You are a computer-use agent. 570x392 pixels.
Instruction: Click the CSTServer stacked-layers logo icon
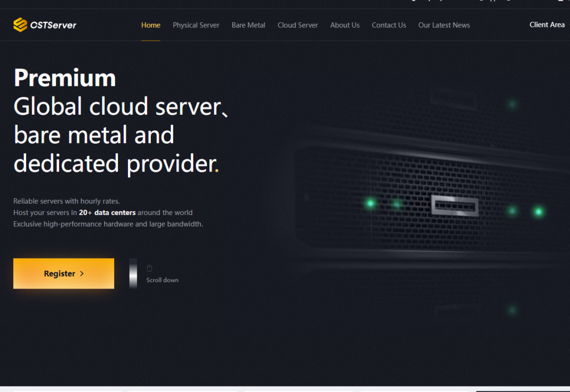coord(21,24)
